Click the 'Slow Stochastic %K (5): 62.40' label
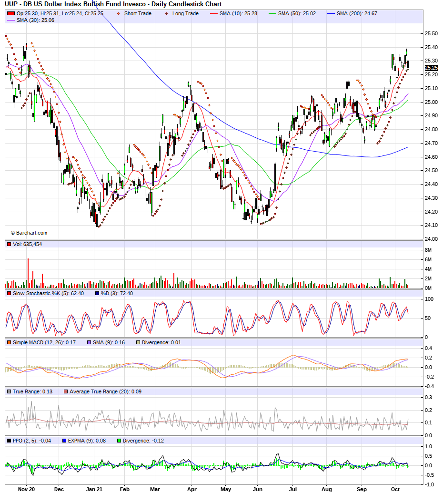 [48, 293]
